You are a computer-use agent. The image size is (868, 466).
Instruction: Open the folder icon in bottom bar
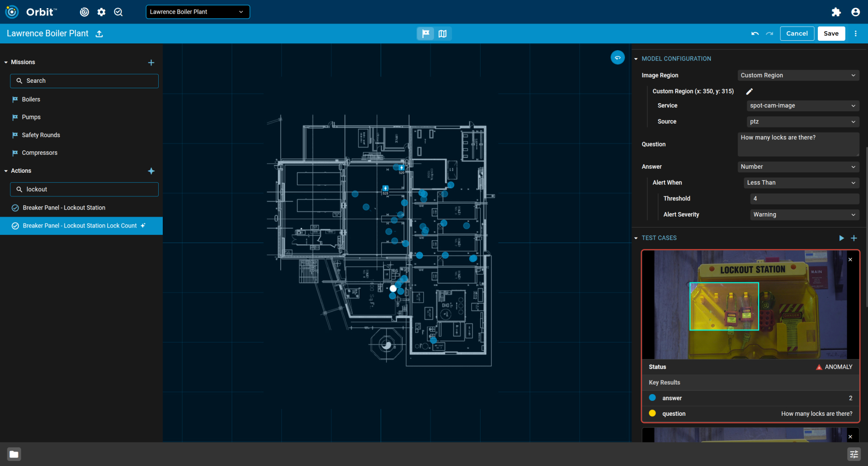pyautogui.click(x=14, y=454)
